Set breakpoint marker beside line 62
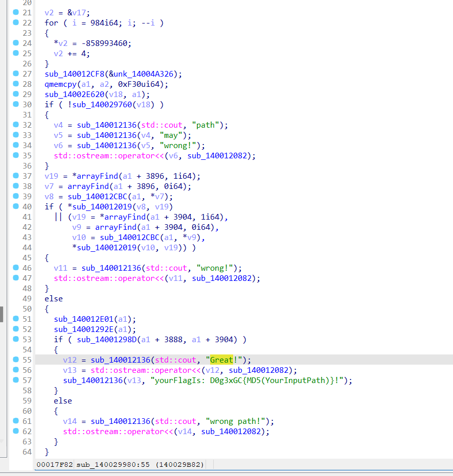Viewport: 453px width, 476px height. [x=16, y=431]
